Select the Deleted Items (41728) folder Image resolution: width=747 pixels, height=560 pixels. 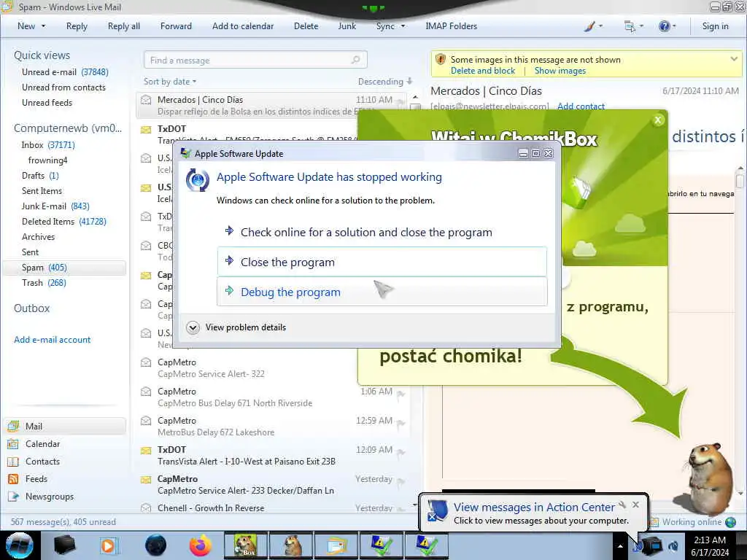coord(64,222)
